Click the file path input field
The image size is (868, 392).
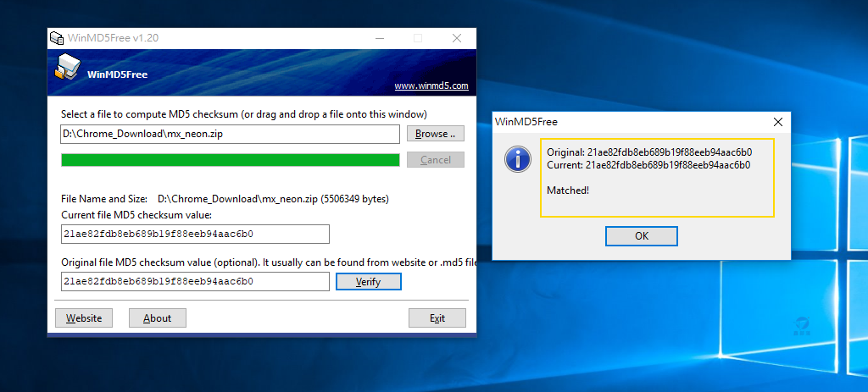tap(231, 134)
